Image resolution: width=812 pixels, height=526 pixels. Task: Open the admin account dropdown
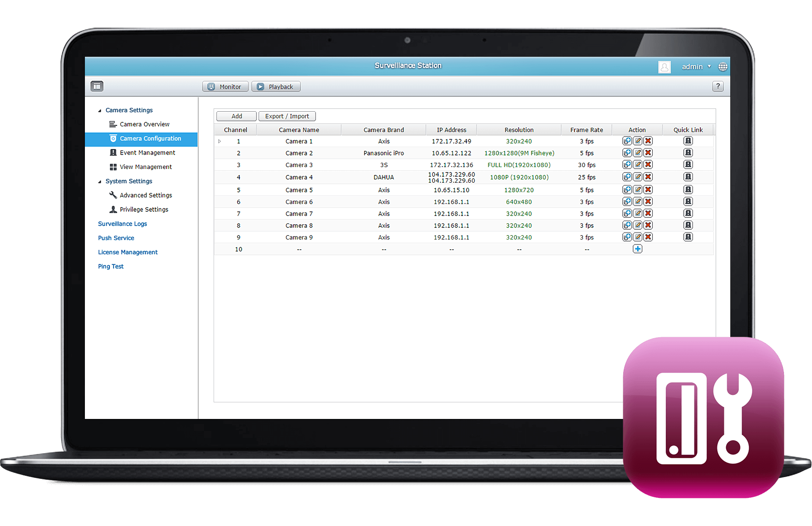pyautogui.click(x=696, y=67)
